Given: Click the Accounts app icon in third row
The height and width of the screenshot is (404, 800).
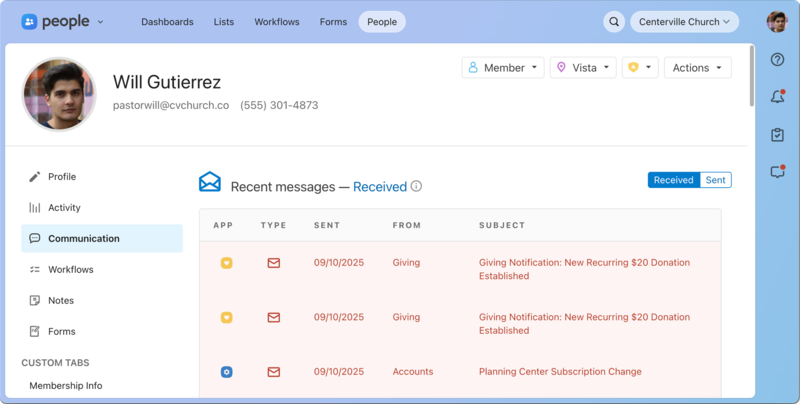Looking at the screenshot, I should (227, 372).
